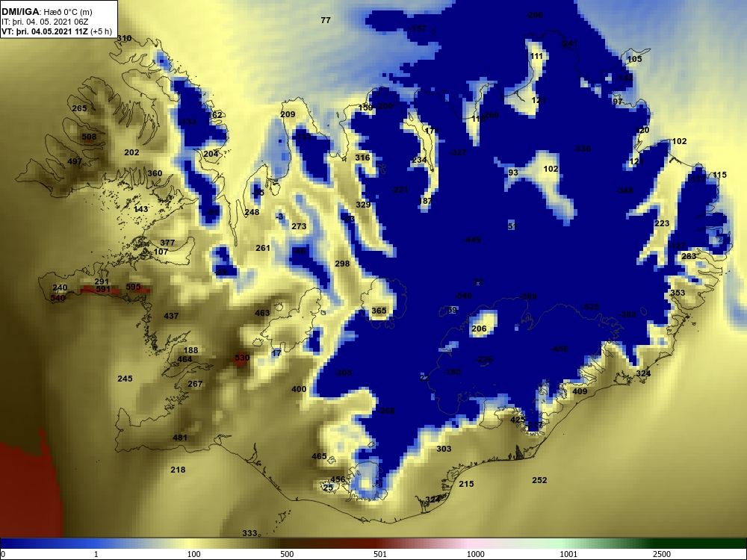The height and width of the screenshot is (560, 747).
Task: Click the '591' value in the red band
Action: (x=103, y=289)
